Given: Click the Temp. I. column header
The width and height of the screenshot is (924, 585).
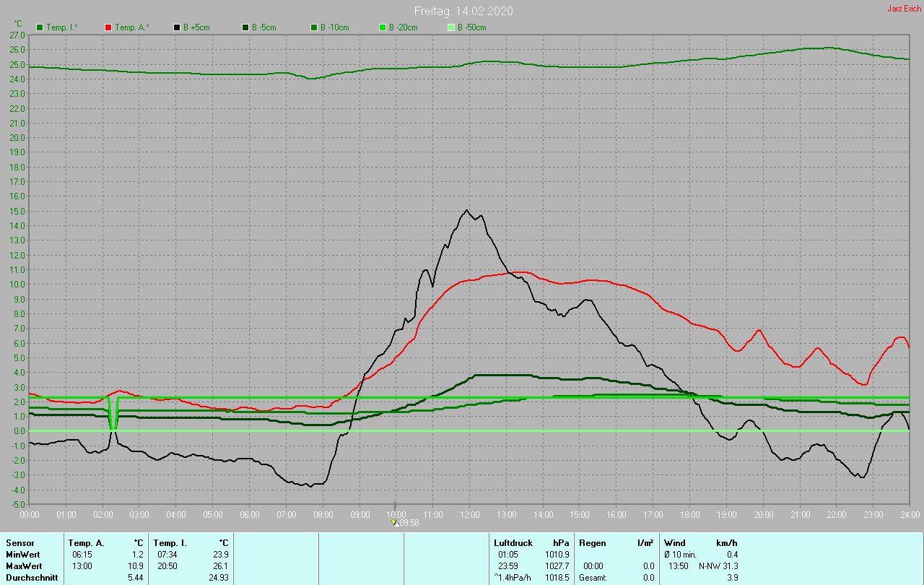Looking at the screenshot, I should tap(170, 542).
